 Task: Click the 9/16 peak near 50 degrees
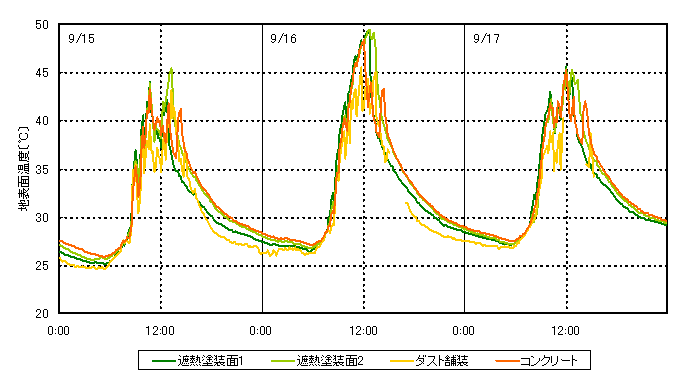point(369,30)
